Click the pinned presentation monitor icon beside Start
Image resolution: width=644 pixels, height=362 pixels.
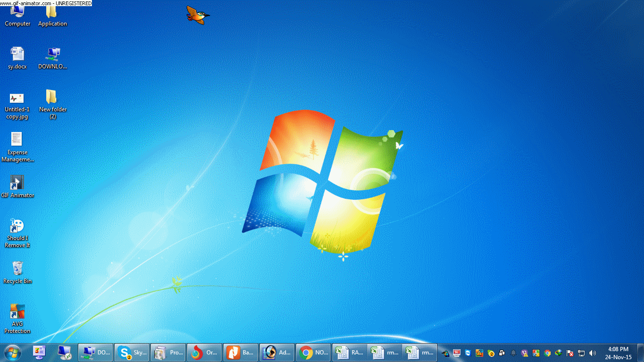[39, 353]
